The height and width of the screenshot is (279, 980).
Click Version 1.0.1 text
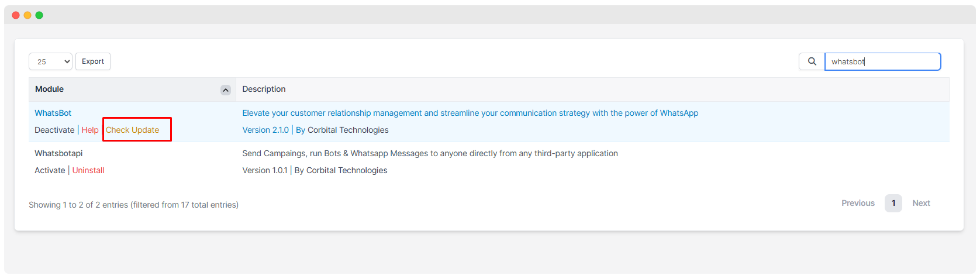[x=265, y=170]
